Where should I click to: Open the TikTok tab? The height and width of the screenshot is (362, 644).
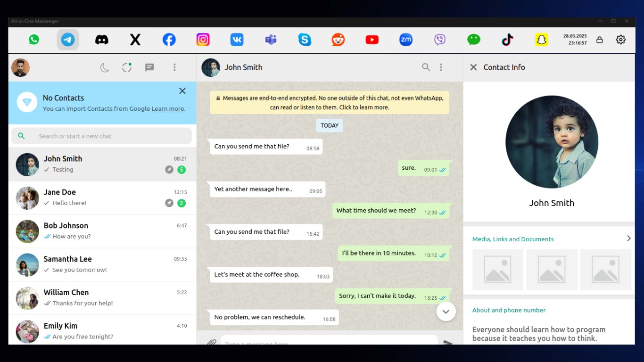coord(507,40)
